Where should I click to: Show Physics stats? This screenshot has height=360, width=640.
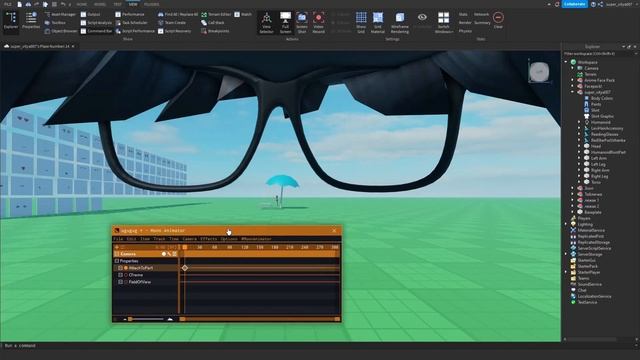coord(465,31)
